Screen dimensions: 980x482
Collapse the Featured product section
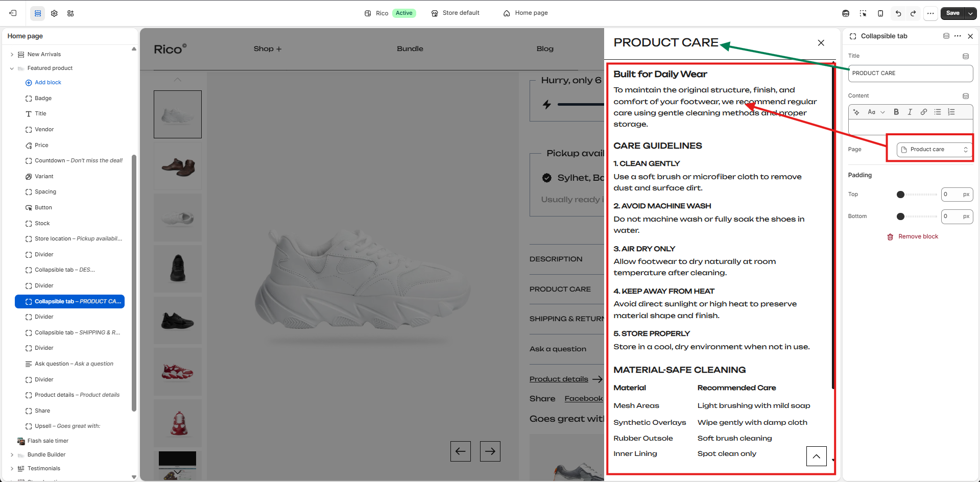tap(12, 68)
